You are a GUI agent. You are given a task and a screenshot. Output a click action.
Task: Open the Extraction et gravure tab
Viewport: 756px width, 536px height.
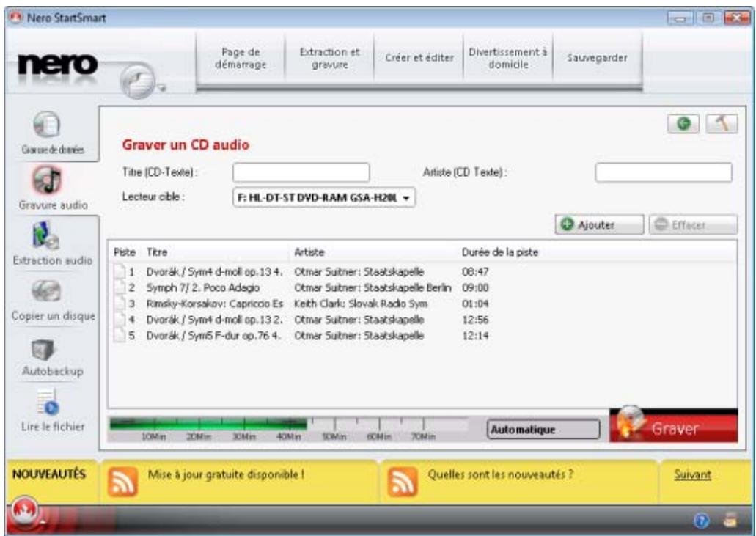click(329, 59)
